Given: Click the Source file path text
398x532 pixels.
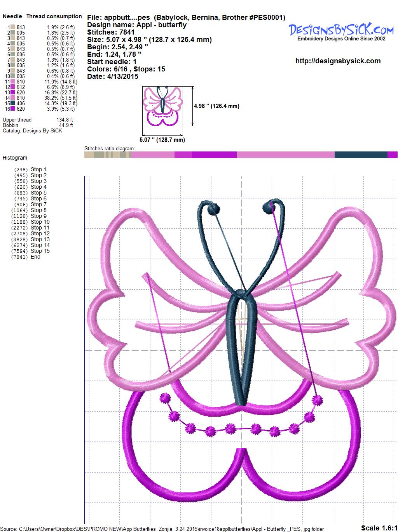Looking at the screenshot, I should (163, 529).
